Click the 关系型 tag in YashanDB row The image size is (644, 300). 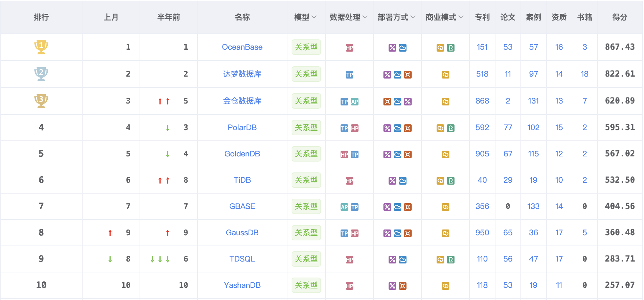tap(306, 285)
